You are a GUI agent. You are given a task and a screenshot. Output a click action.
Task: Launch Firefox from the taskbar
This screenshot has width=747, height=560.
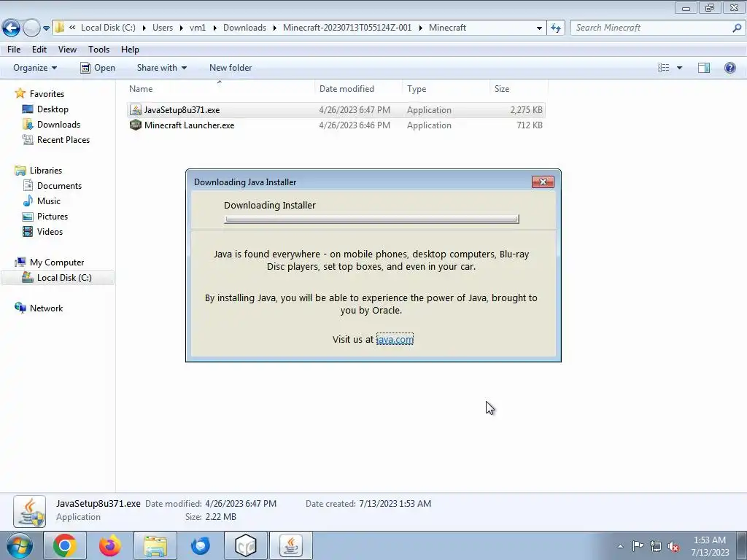(x=110, y=545)
